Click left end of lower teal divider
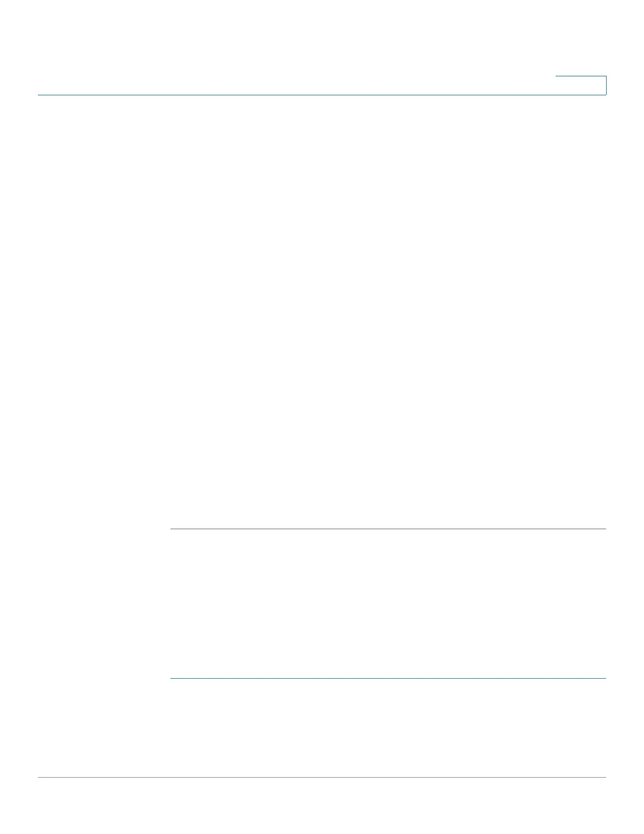 (173, 678)
